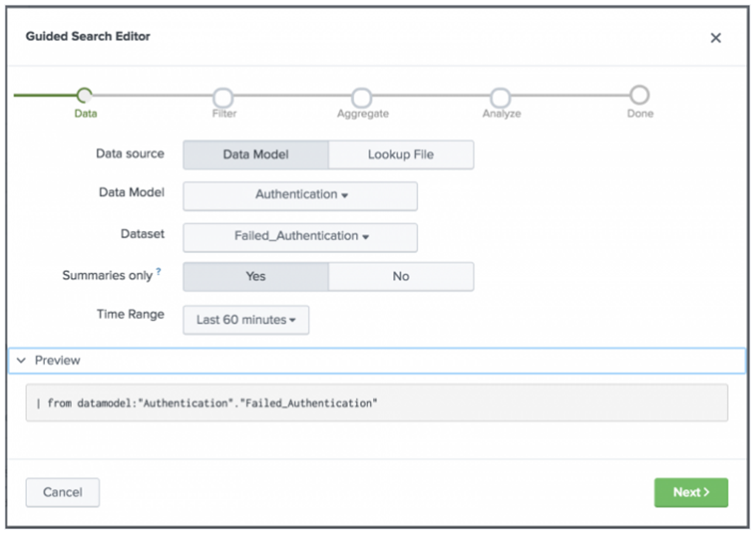Go to the Analyze step circle
The width and height of the screenshot is (756, 533).
pos(501,97)
